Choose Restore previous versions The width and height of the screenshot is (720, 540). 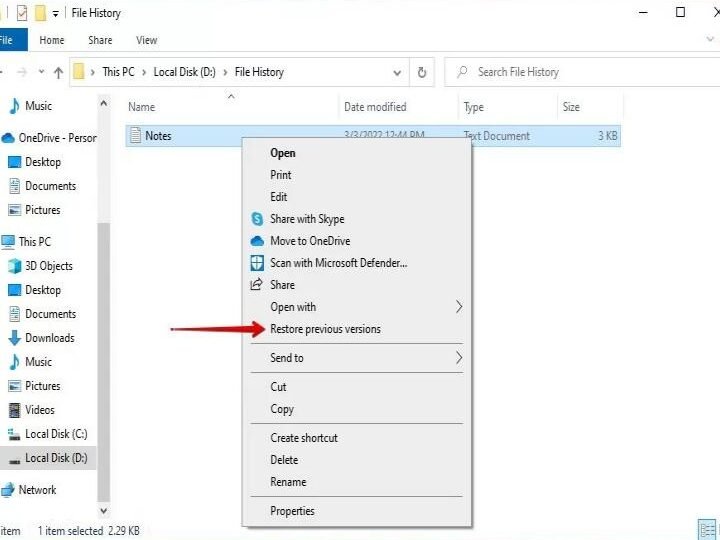pyautogui.click(x=357, y=329)
